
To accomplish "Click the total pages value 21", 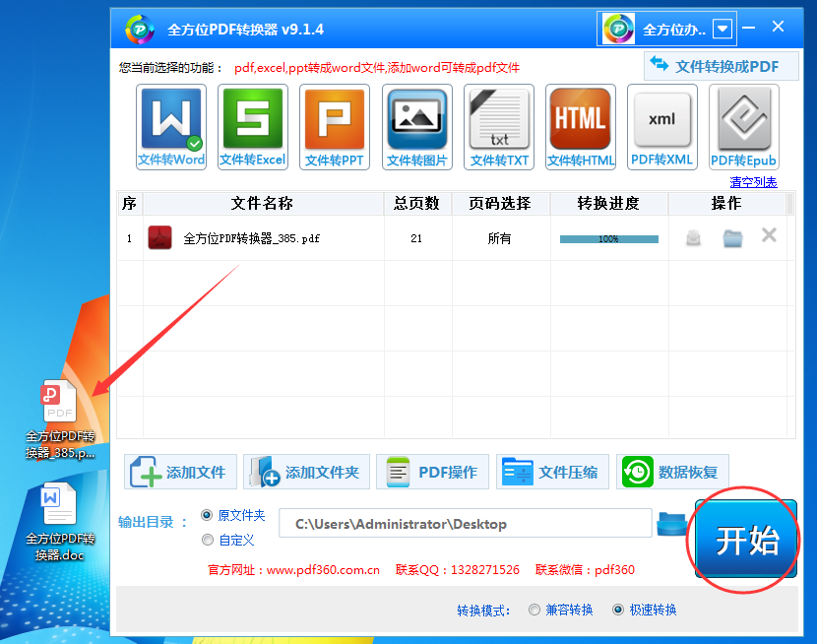I will tap(416, 238).
